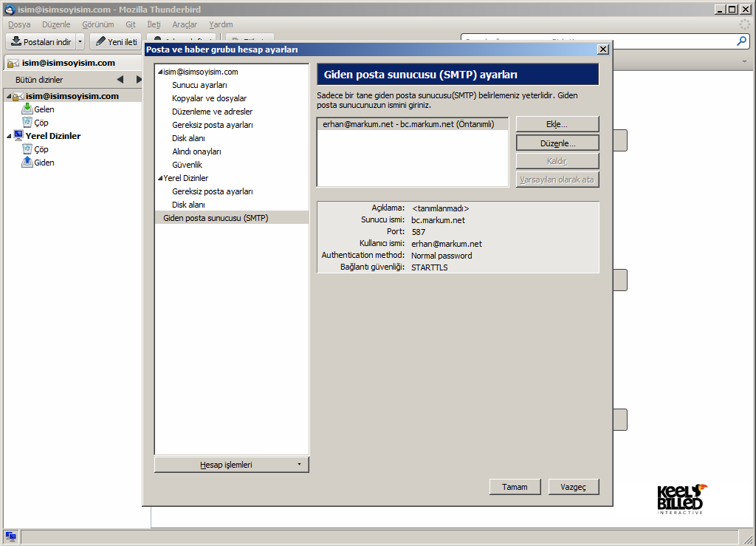
Task: Collapse Yerel Dizinler in settings tree
Action: pyautogui.click(x=160, y=178)
